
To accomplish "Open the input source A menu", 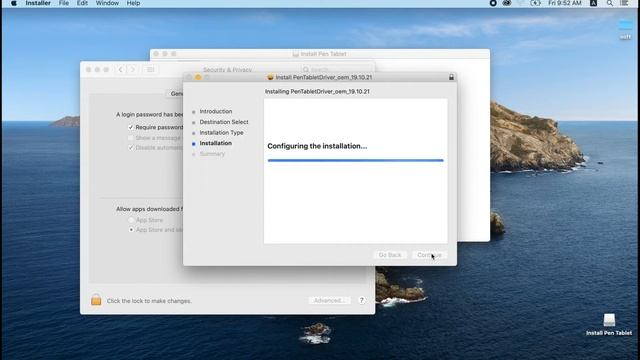I will pos(593,3).
